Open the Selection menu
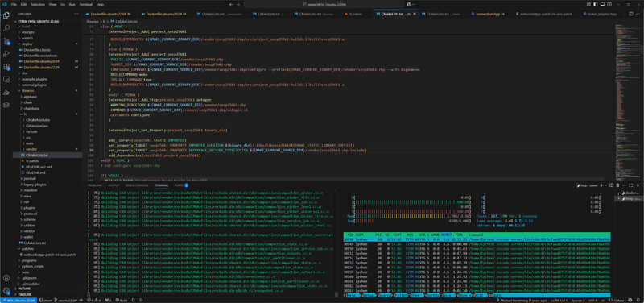Screen dimensions: 644x303 point(38,4)
